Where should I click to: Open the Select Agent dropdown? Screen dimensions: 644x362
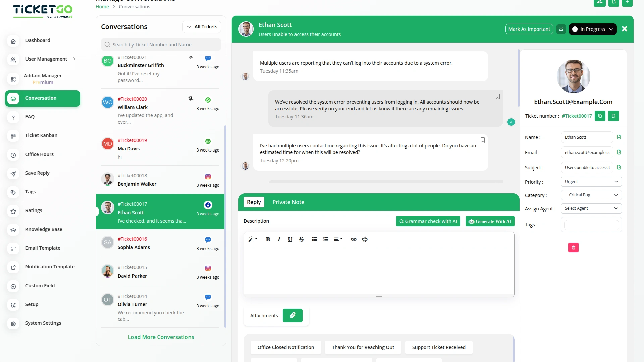[591, 208]
